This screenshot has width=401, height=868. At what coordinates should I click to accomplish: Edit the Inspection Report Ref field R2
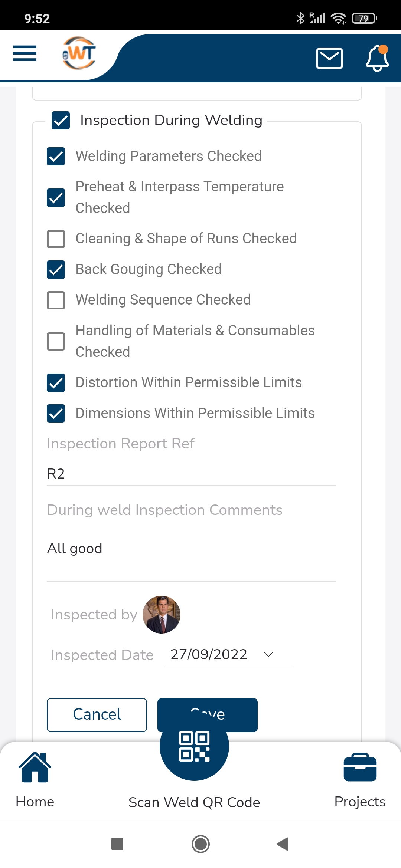tap(191, 474)
